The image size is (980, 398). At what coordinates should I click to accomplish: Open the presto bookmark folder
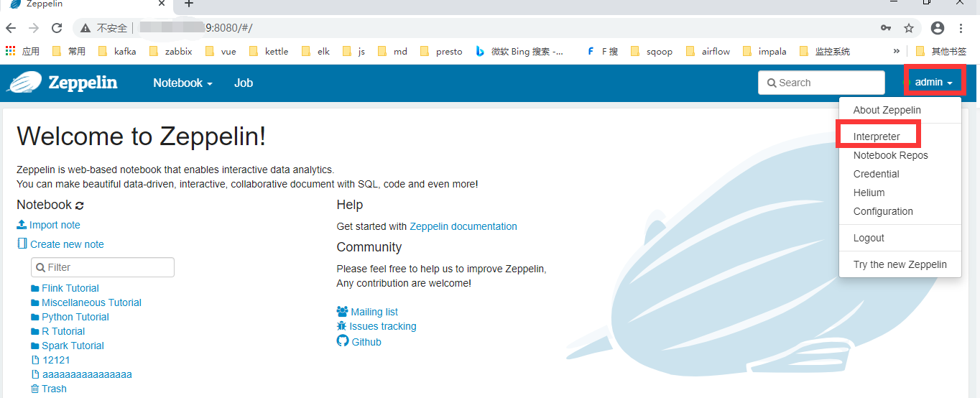pos(441,51)
